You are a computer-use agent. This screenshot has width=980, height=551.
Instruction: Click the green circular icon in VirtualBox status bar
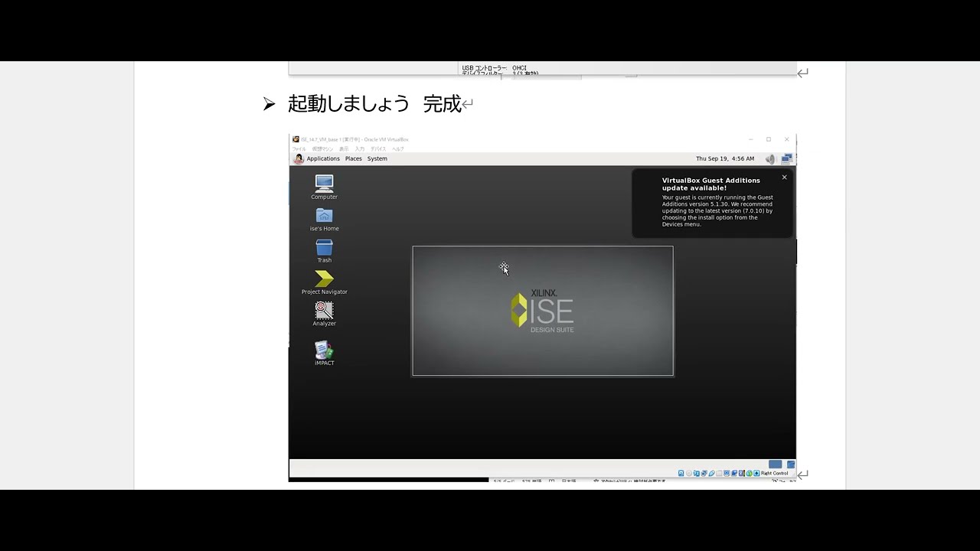point(749,473)
